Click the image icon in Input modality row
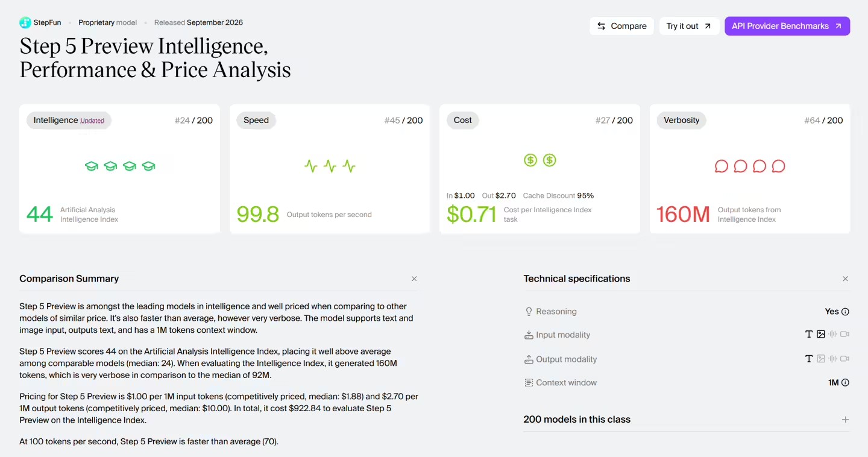 click(821, 334)
